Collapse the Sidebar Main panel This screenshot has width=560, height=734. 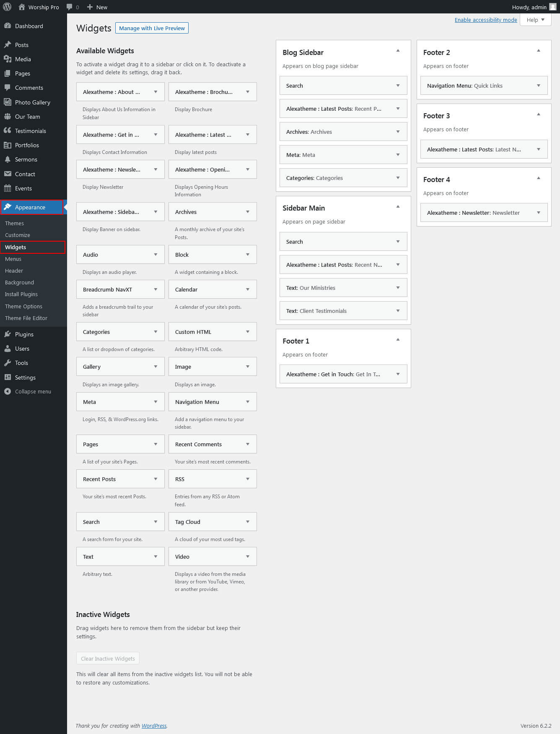[x=398, y=206]
